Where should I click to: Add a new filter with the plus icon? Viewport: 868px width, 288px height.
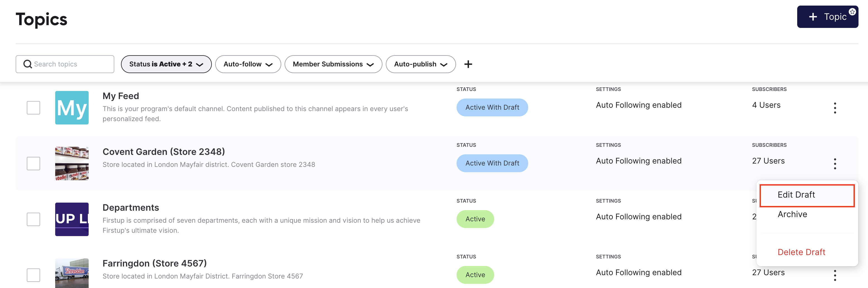pos(468,64)
